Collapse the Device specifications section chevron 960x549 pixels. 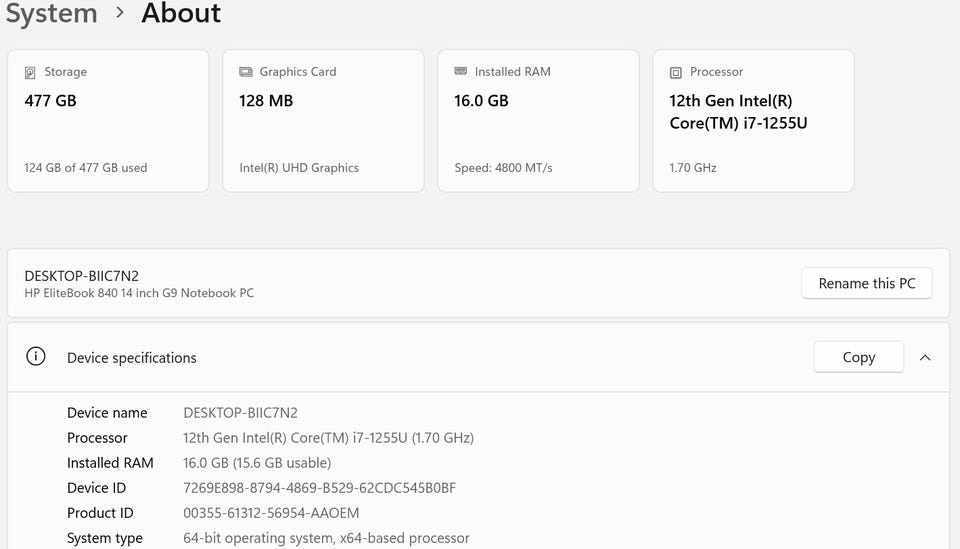click(925, 357)
